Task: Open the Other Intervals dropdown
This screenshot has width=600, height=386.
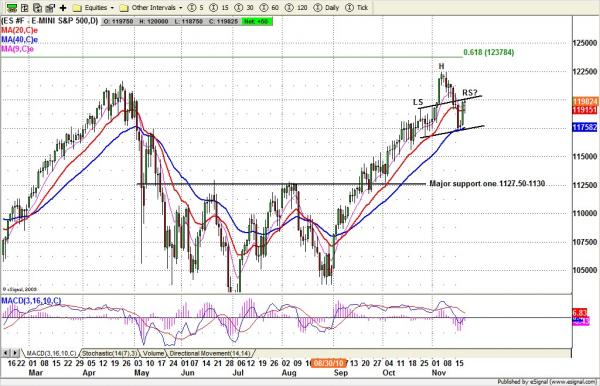Action: [x=181, y=8]
